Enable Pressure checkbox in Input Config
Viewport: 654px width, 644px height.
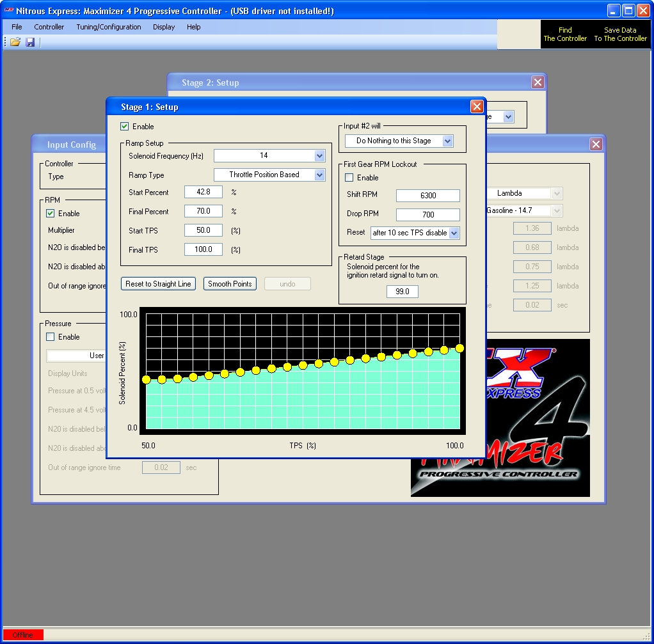coord(50,337)
